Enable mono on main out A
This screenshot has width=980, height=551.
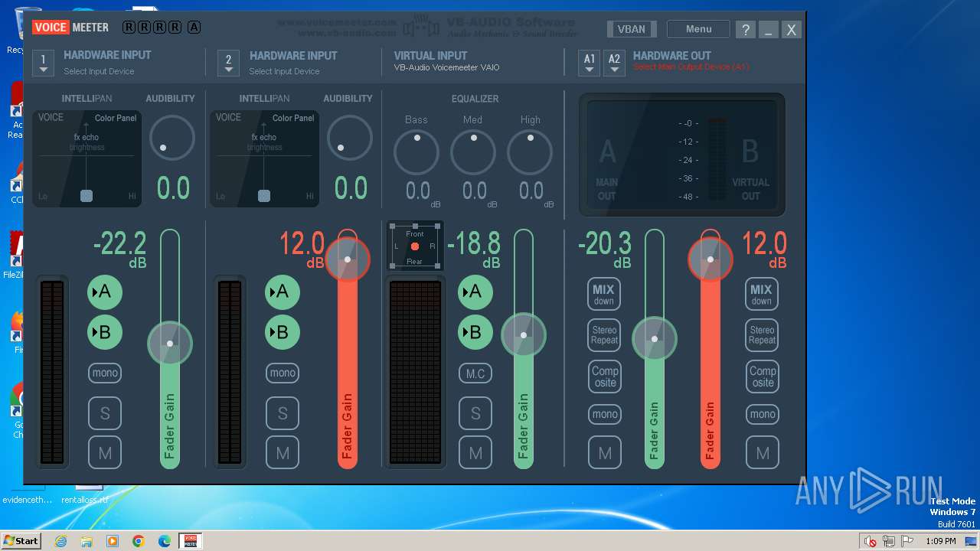(x=604, y=414)
